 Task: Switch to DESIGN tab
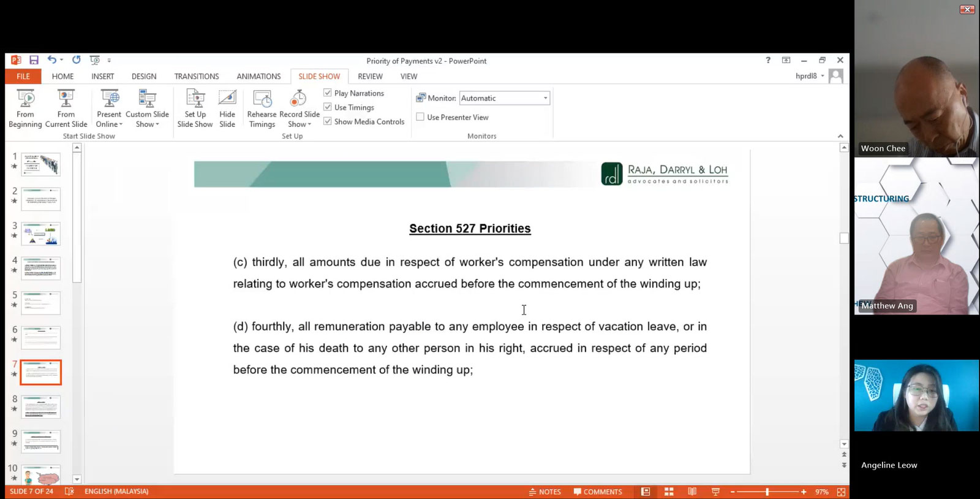(x=144, y=76)
